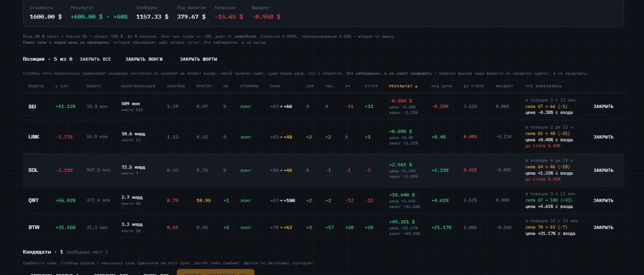644x275 pixels.
Task: Click the 1157.33 $ Свободно value
Action: [x=152, y=17]
